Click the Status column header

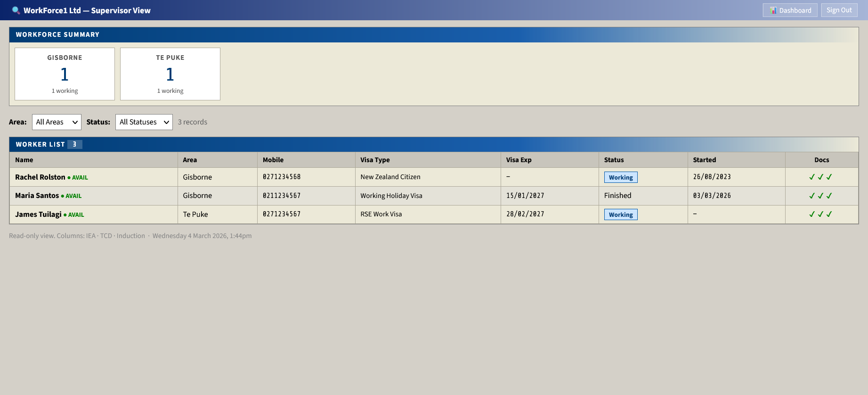pyautogui.click(x=614, y=160)
